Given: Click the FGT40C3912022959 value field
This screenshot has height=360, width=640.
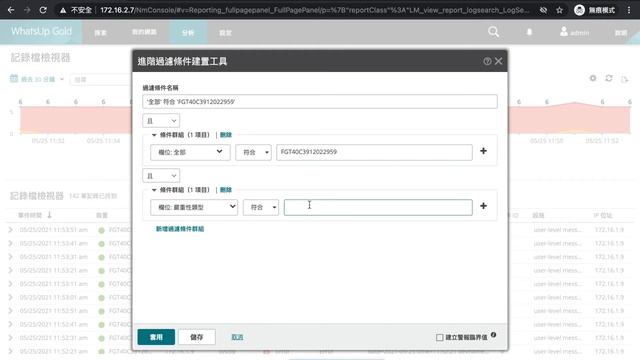Looking at the screenshot, I should [374, 152].
